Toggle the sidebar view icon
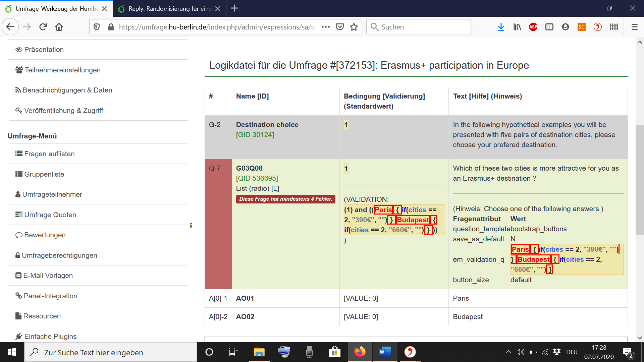The width and height of the screenshot is (644, 362). 549,27
